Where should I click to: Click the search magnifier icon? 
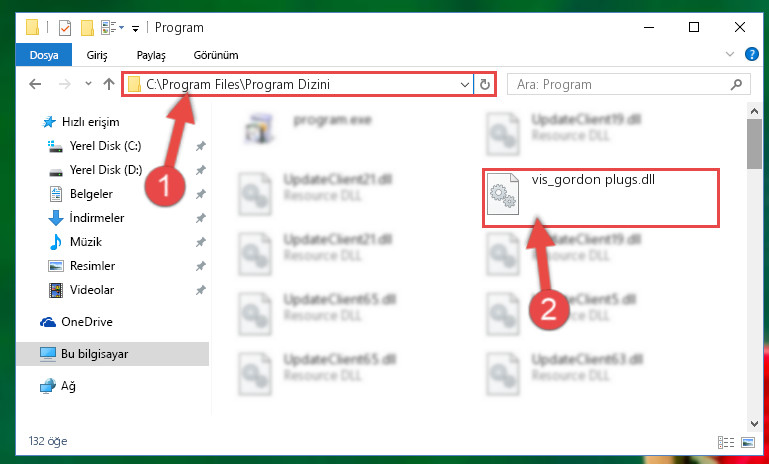736,84
